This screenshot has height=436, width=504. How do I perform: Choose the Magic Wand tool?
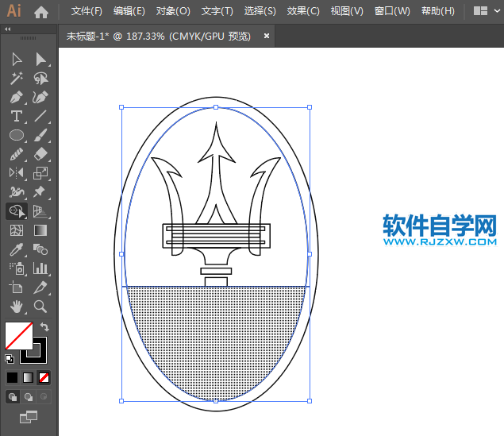(x=17, y=79)
